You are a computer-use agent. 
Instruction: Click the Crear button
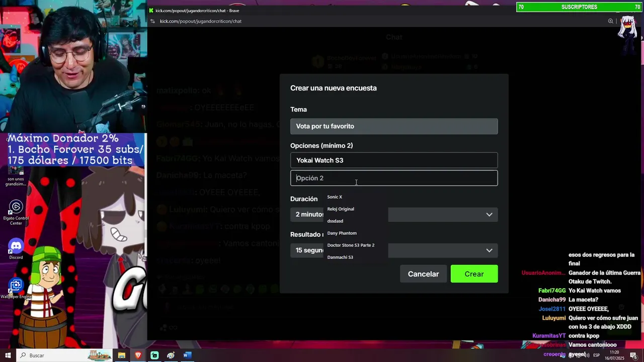tap(474, 274)
